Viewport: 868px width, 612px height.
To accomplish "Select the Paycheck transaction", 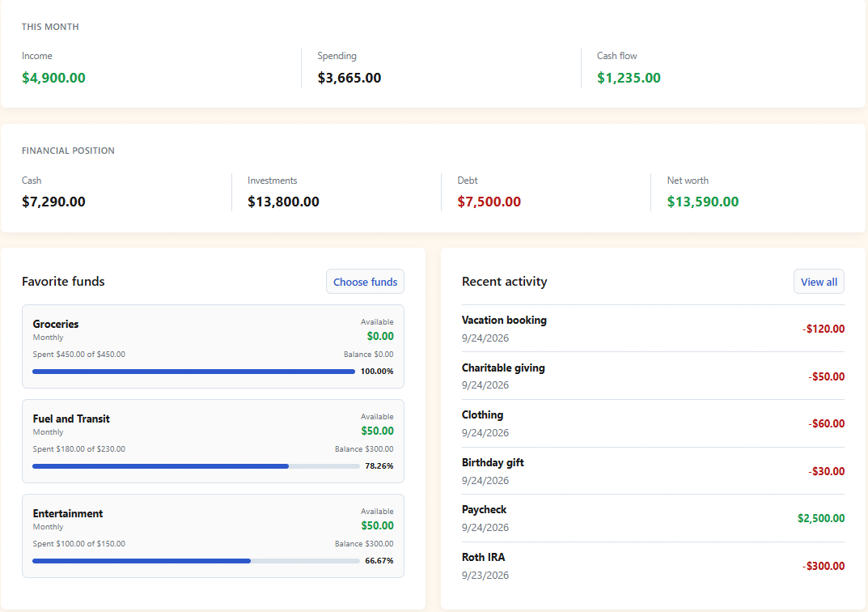I will click(x=653, y=518).
